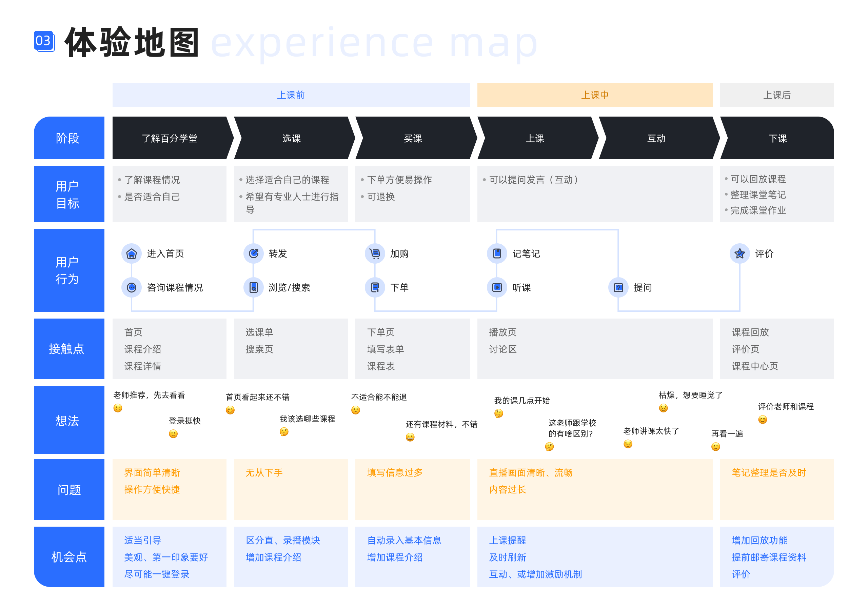Click the text 界面简单清晰

click(152, 473)
